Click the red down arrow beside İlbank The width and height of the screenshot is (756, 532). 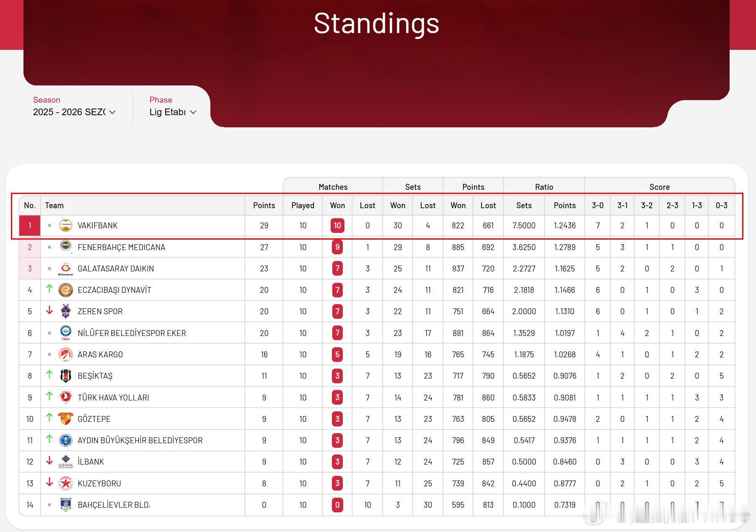(49, 460)
